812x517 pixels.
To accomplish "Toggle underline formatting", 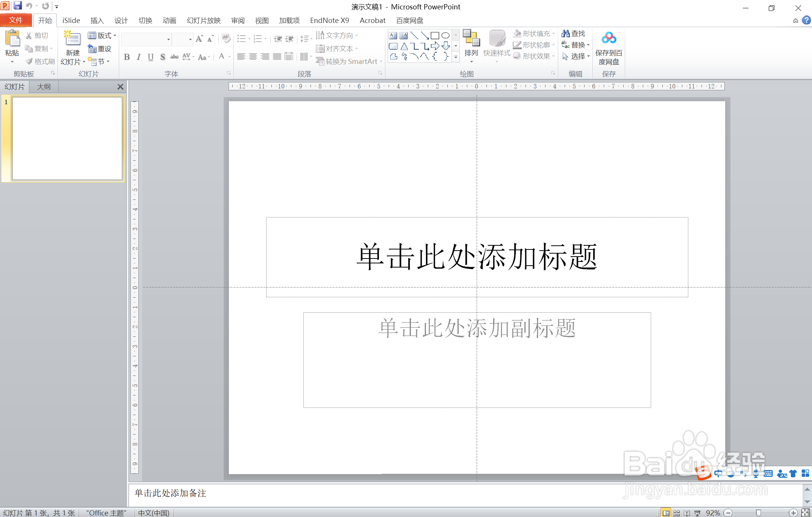I will pyautogui.click(x=150, y=57).
